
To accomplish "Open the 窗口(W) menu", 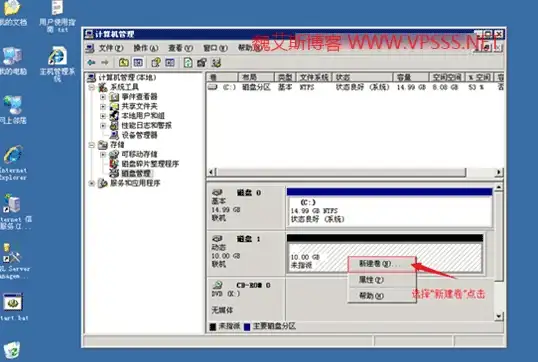I will (215, 48).
